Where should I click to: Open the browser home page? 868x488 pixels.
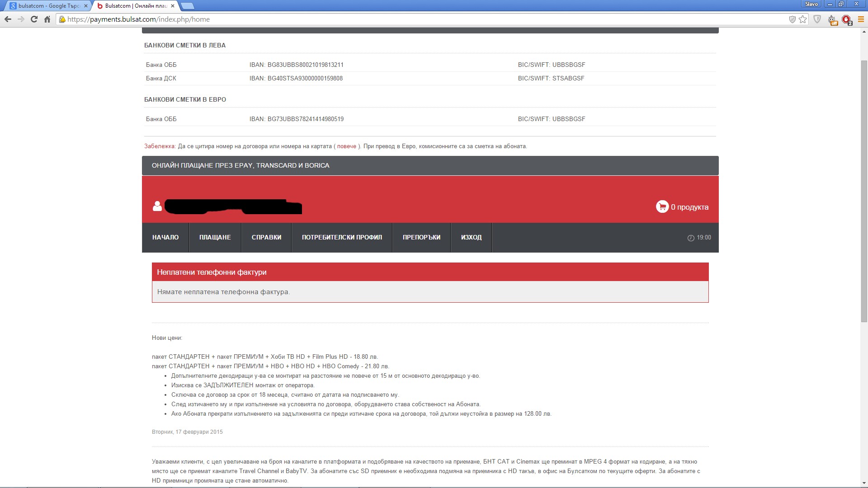point(47,19)
